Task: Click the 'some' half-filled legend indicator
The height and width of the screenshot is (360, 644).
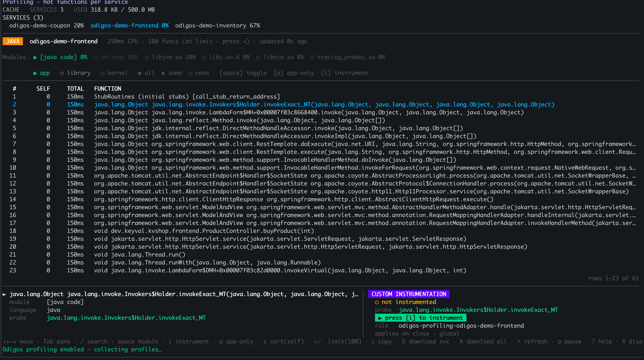Action: (x=172, y=73)
